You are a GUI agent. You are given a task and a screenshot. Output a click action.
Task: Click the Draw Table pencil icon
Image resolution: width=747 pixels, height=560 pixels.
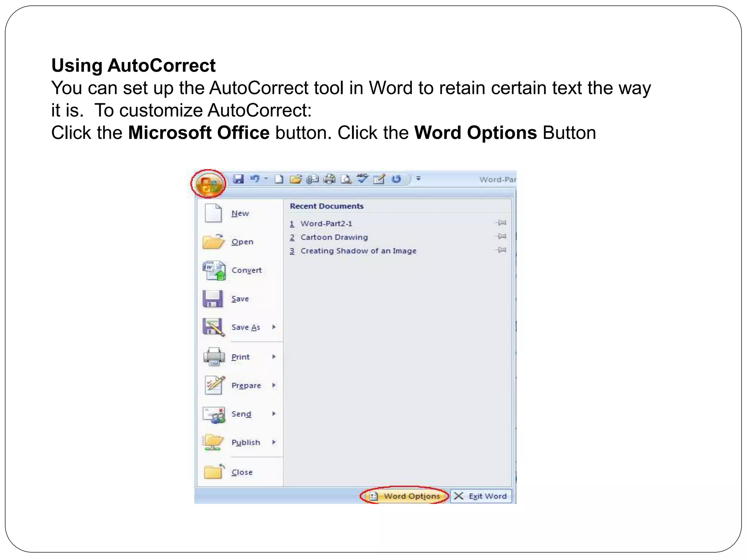pos(379,179)
